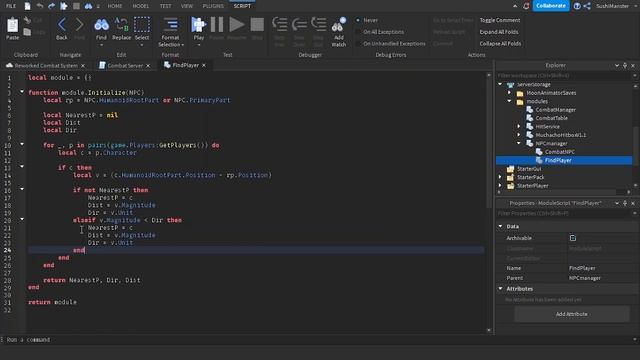Click the Step Out debugger icon
This screenshot has height=360, width=640.
tap(318, 24)
